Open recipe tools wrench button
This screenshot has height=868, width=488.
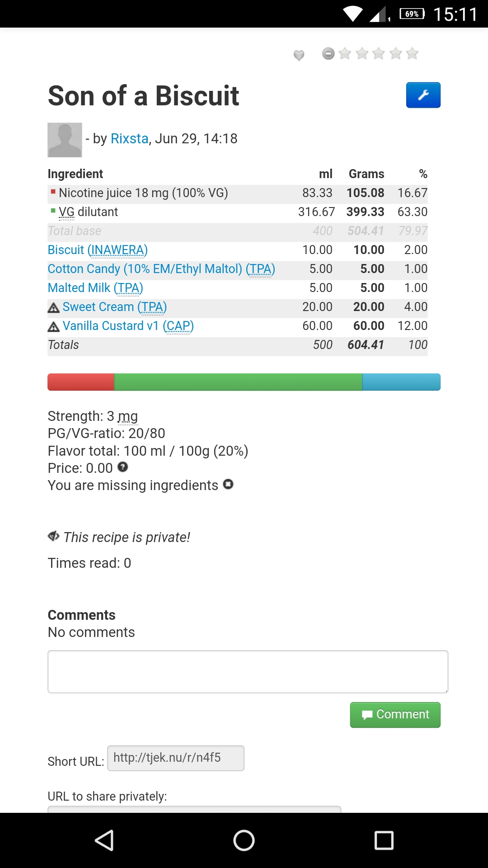tap(423, 95)
